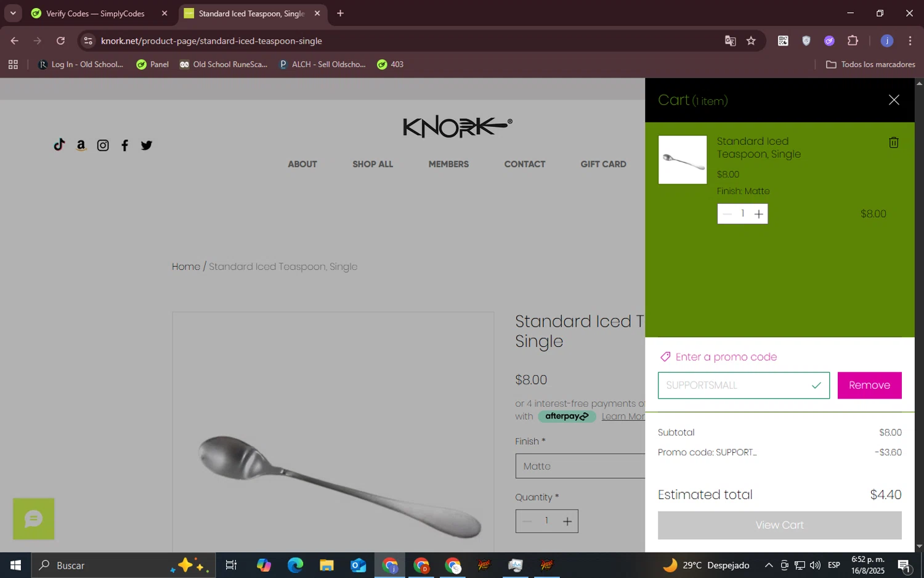The width and height of the screenshot is (924, 578).
Task: Open the Finish Matte dropdown
Action: pos(580,466)
